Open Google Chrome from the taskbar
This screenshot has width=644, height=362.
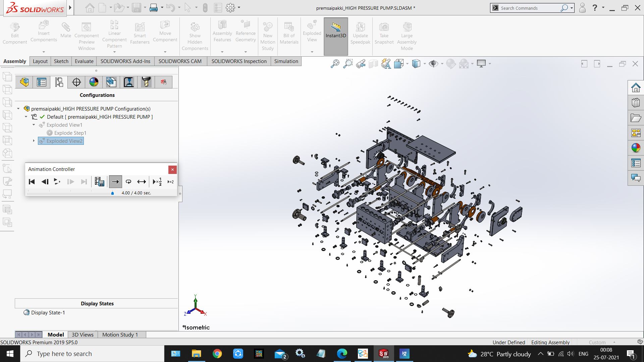(x=217, y=354)
